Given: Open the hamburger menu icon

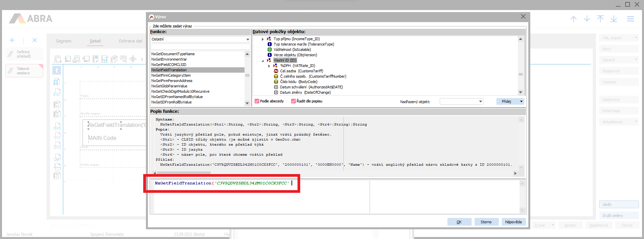Looking at the screenshot, I should click(x=631, y=19).
